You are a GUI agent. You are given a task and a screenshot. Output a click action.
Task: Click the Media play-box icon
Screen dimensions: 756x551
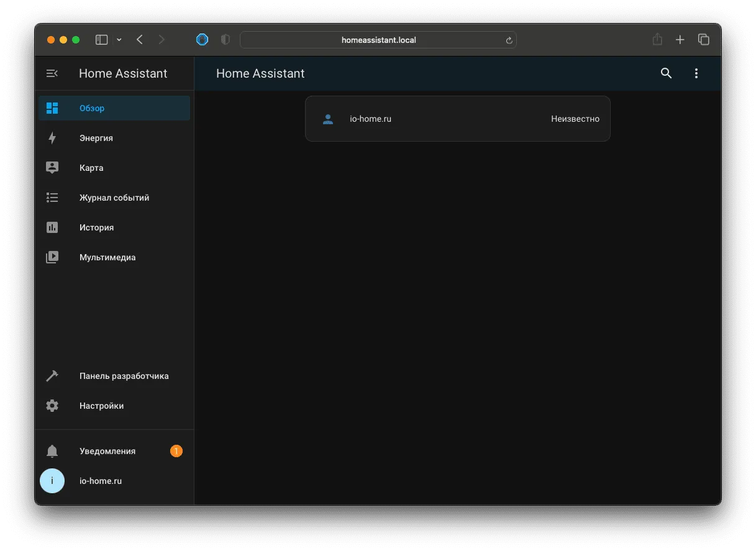52,257
